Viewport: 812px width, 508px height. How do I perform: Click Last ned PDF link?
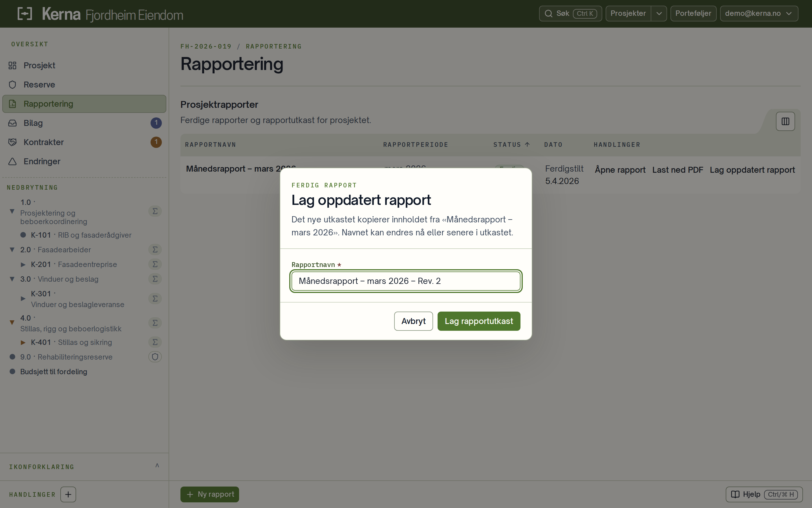point(678,170)
